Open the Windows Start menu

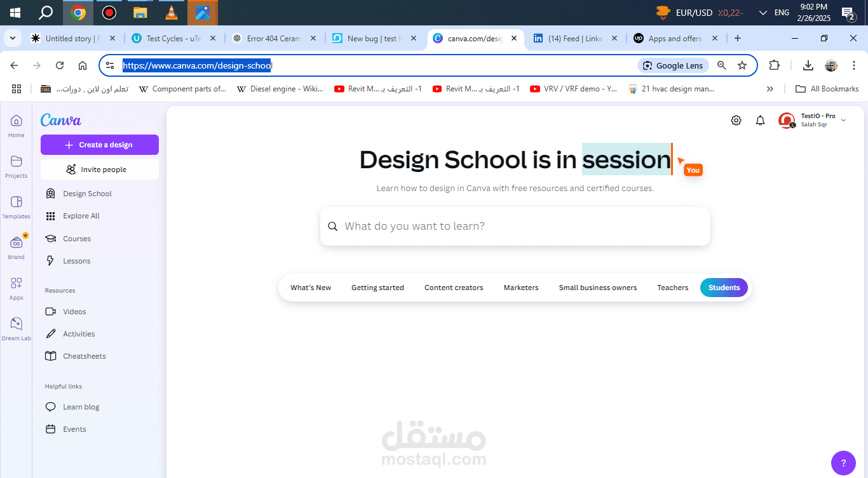click(15, 12)
